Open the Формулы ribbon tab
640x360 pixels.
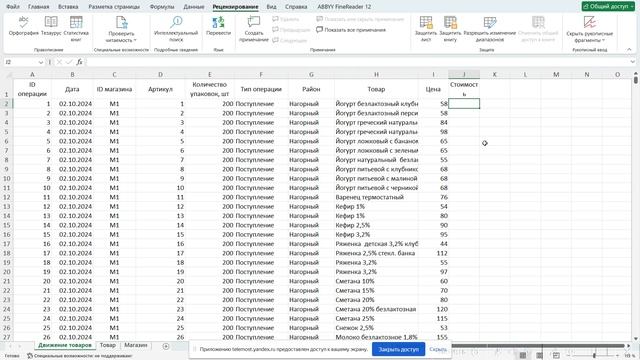pos(162,7)
